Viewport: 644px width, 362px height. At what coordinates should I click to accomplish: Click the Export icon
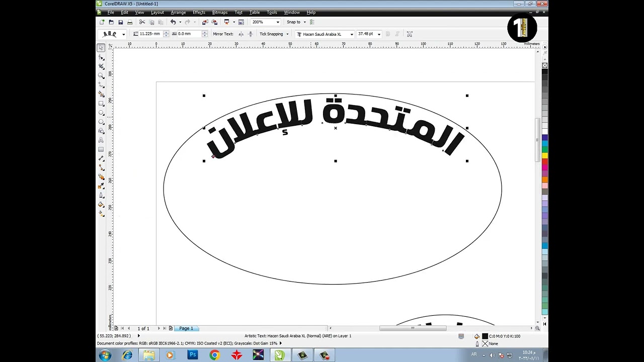pyautogui.click(x=214, y=22)
